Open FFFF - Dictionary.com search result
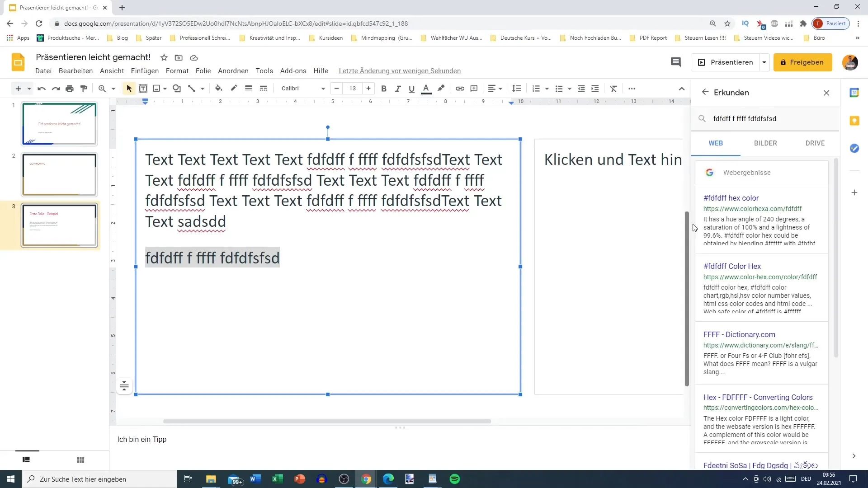Screen dimensions: 868x488 (739, 334)
